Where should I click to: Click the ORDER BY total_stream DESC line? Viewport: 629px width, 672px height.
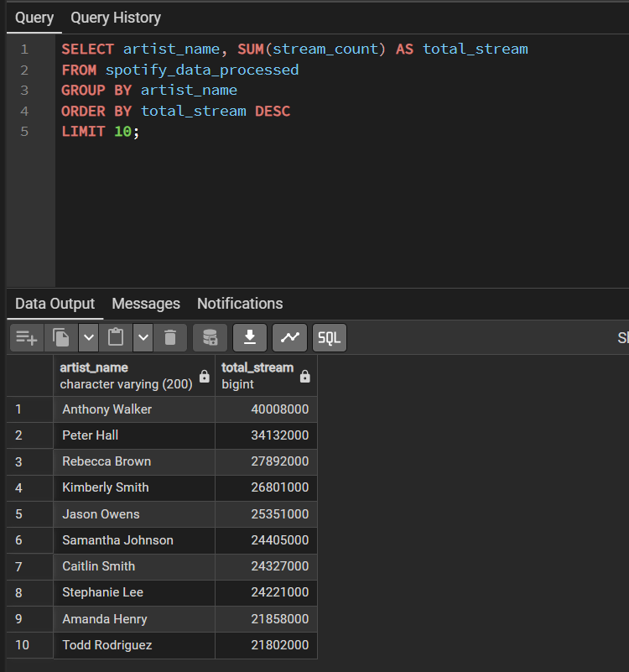click(x=175, y=112)
